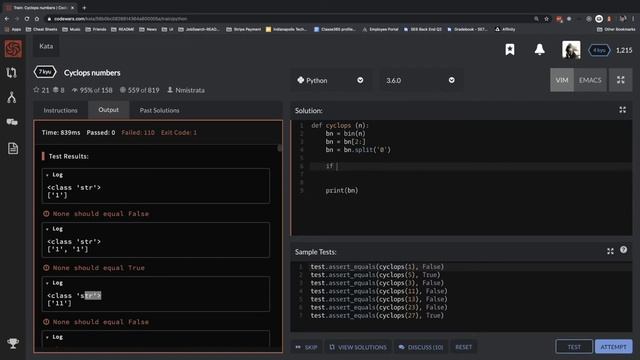The width and height of the screenshot is (640, 360).
Task: Open the README bookmark folder
Action: pos(122,29)
